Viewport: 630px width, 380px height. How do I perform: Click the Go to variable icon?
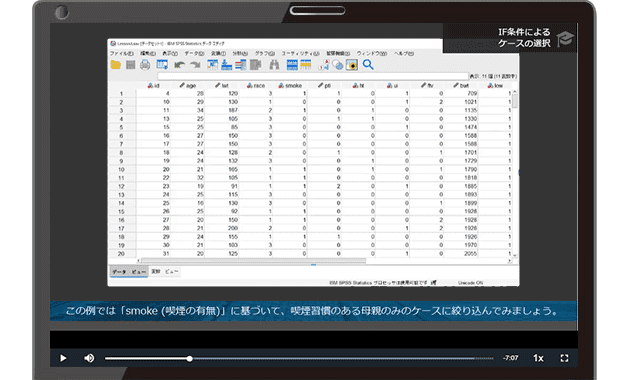tap(227, 65)
